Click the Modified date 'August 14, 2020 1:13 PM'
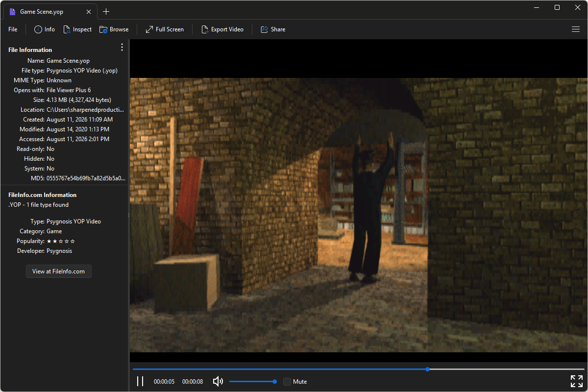This screenshot has width=588, height=392. click(x=78, y=129)
